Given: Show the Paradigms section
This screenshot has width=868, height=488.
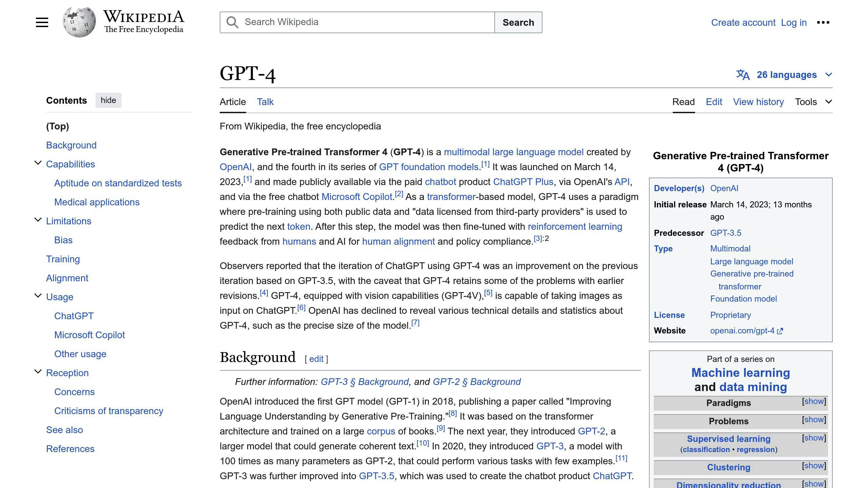Looking at the screenshot, I should pos(814,401).
